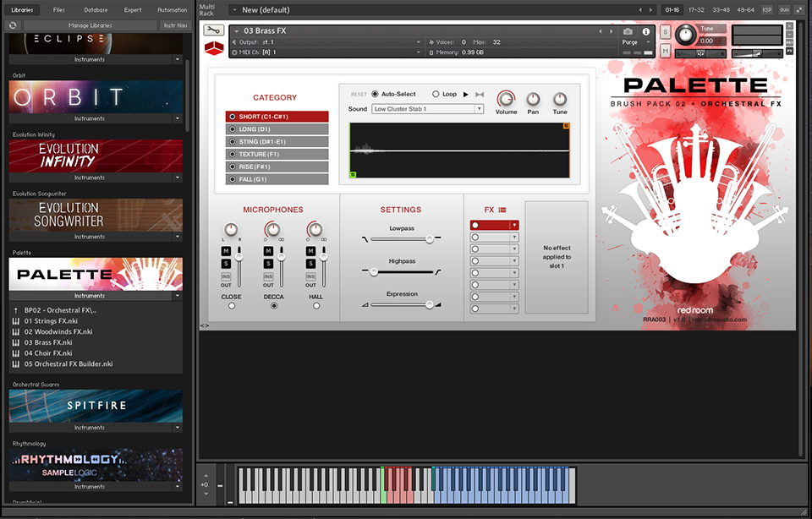Mute the HALL microphone
This screenshot has width=812, height=519.
coord(310,251)
